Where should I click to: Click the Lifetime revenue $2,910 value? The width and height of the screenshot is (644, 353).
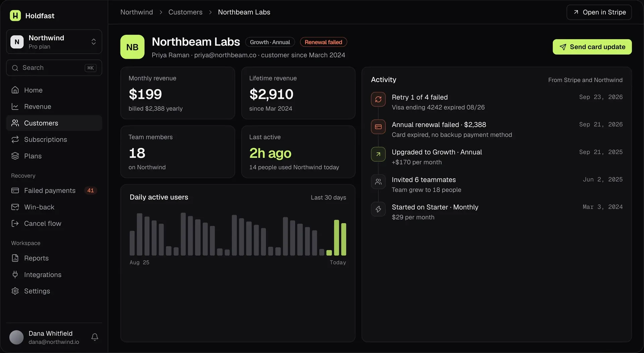(271, 94)
